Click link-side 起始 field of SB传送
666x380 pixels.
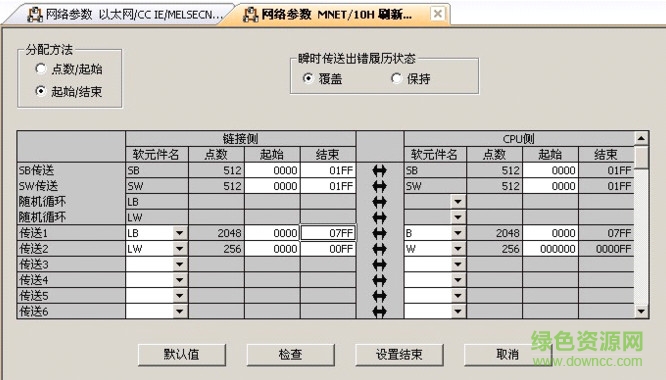point(272,170)
